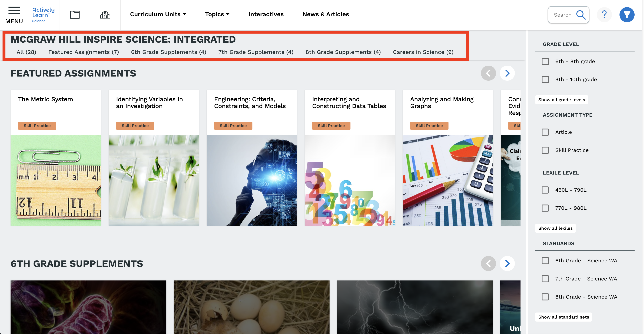The width and height of the screenshot is (644, 334).
Task: Check 8th Grade - Science WA standard
Action: 545,296
